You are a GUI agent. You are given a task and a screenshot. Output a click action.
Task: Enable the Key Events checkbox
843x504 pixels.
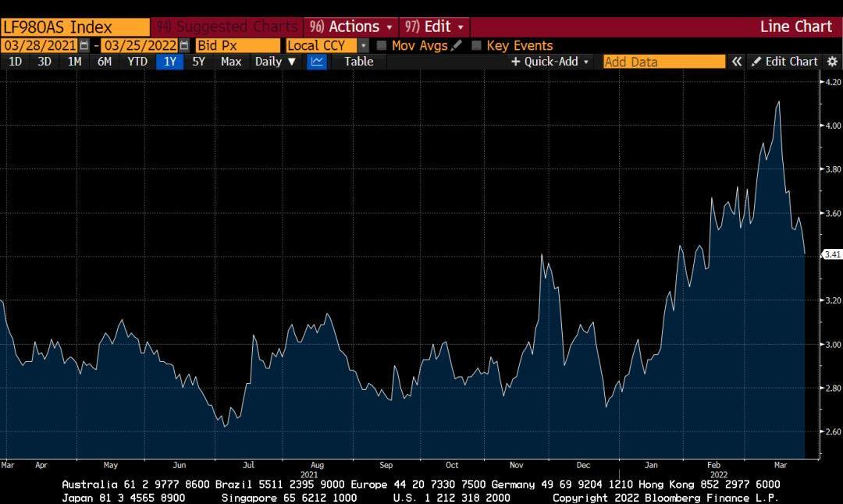click(477, 45)
